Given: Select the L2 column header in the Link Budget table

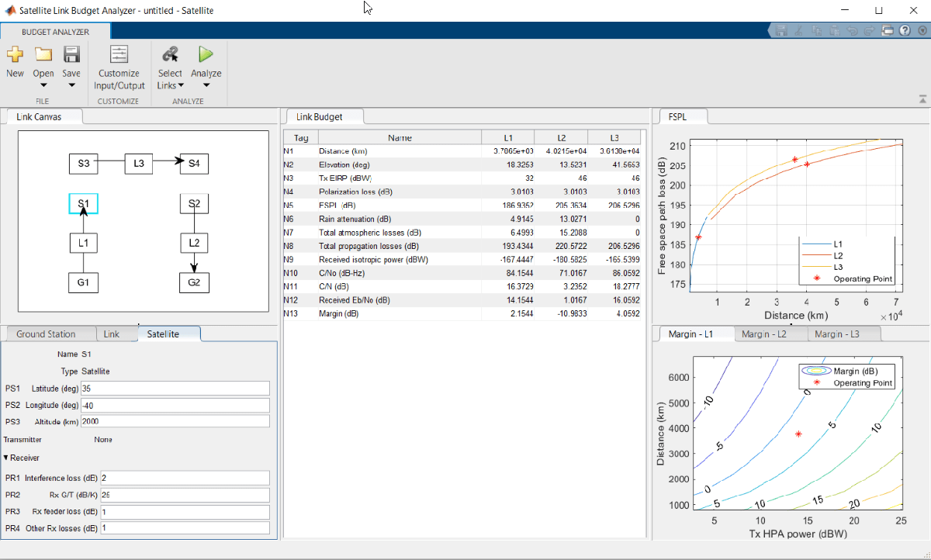Looking at the screenshot, I should (x=561, y=137).
